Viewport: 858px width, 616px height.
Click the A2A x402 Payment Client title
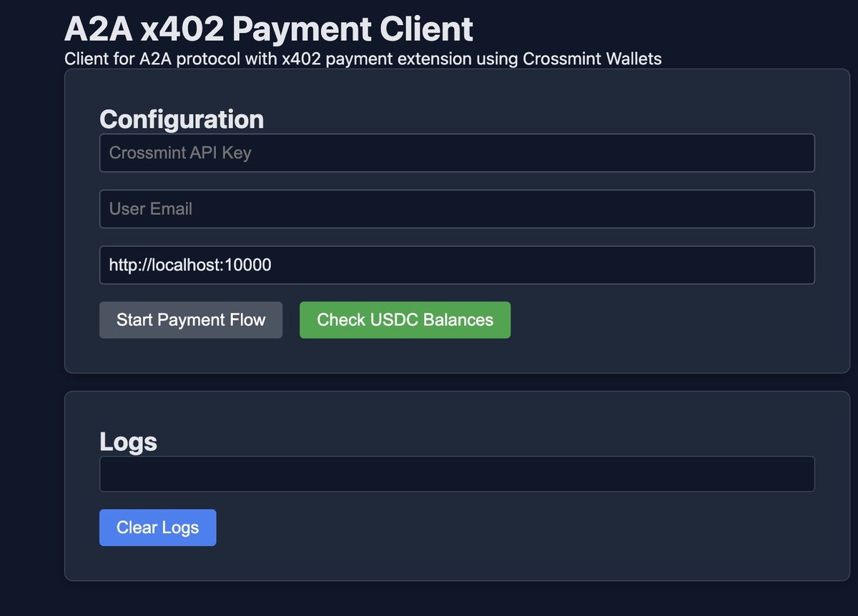coord(268,30)
